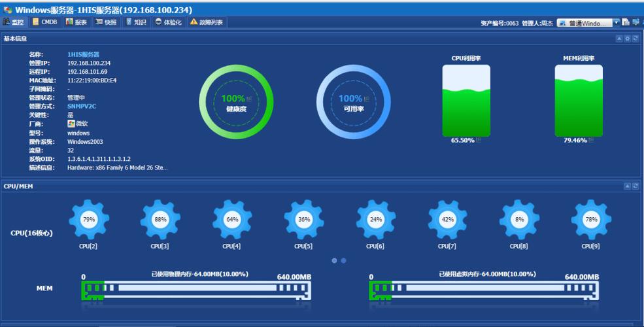Image resolution: width=644 pixels, height=327 pixels.
Task: Click the CPU[8] gear showing 8%
Action: coord(520,220)
